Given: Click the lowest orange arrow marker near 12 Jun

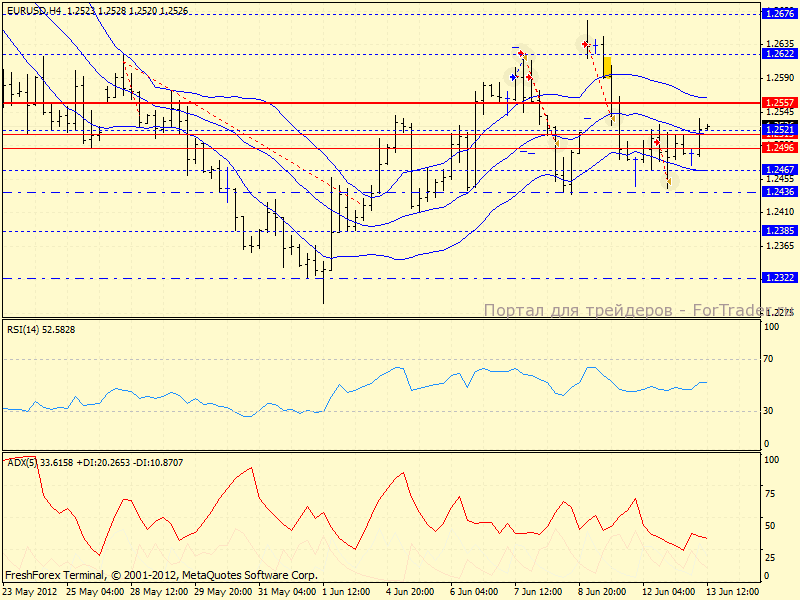Looking at the screenshot, I should [x=667, y=182].
